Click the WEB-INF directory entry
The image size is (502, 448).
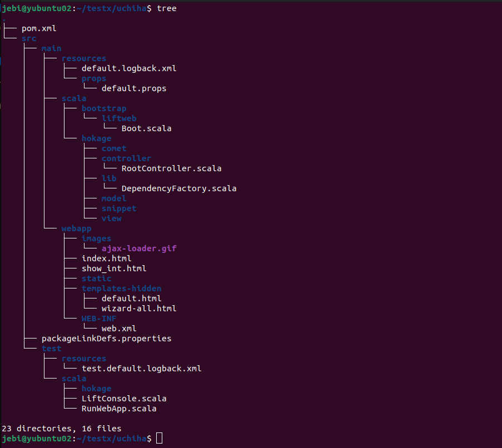pos(98,318)
